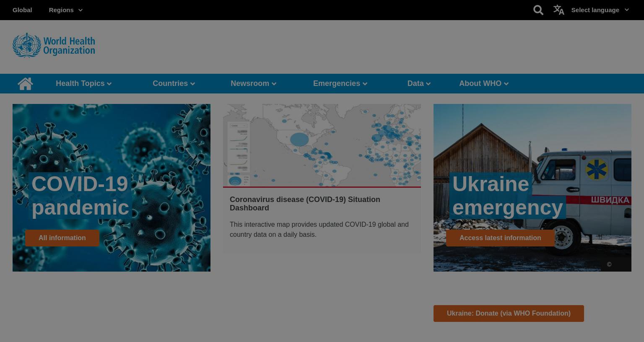
Task: Click the chevron beside Emergencies
Action: coord(365,84)
